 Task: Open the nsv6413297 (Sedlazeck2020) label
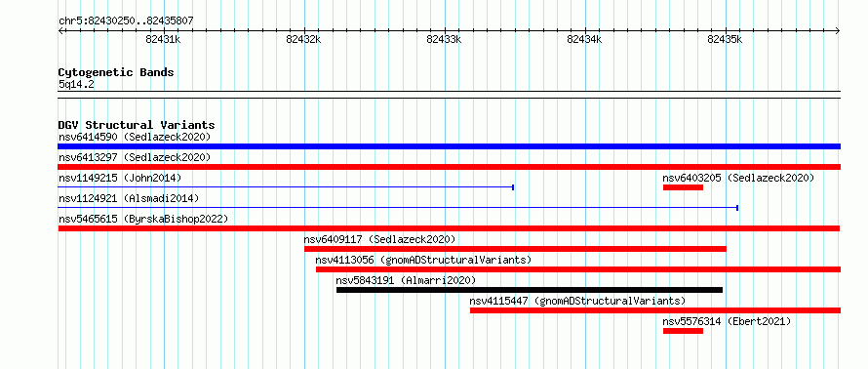[x=135, y=157]
